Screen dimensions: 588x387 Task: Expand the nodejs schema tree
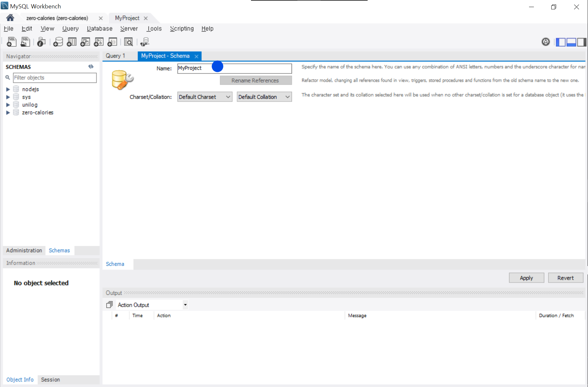[8, 89]
